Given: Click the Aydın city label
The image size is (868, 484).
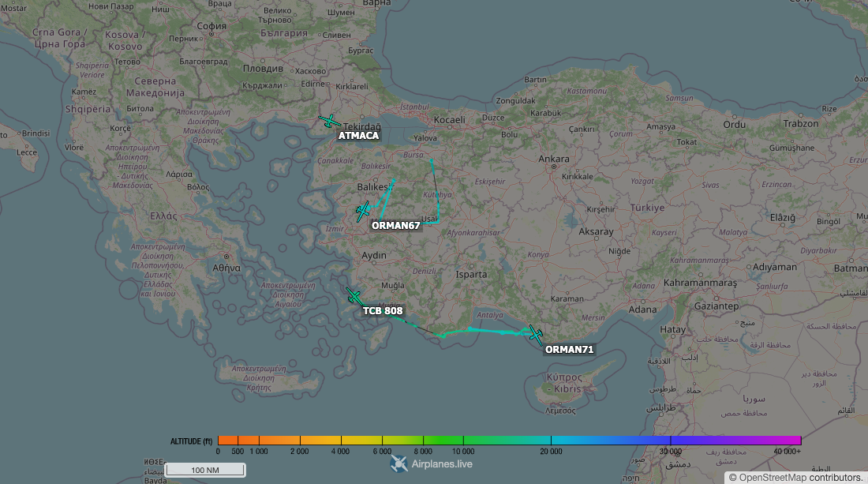Looking at the screenshot, I should click(x=374, y=255).
